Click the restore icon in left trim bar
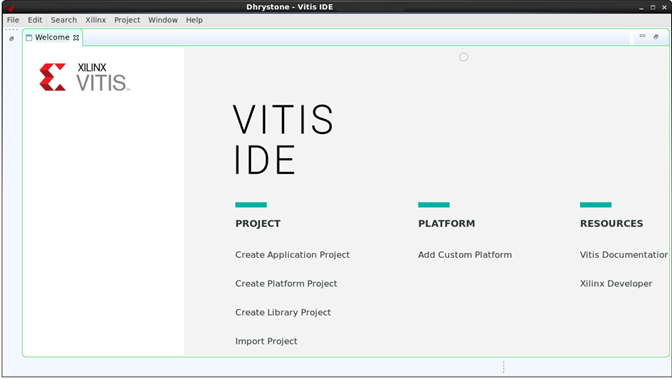The height and width of the screenshot is (379, 672). [12, 39]
